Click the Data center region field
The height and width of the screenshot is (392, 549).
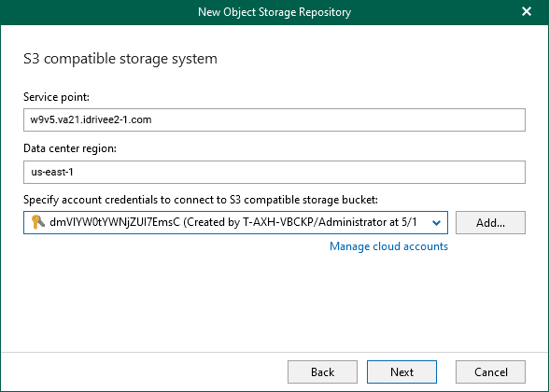pyautogui.click(x=274, y=172)
